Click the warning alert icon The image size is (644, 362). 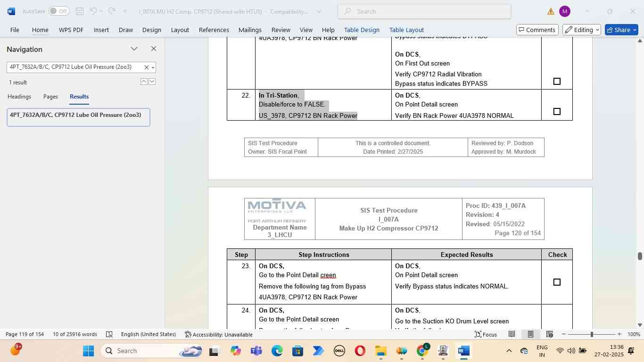click(551, 11)
